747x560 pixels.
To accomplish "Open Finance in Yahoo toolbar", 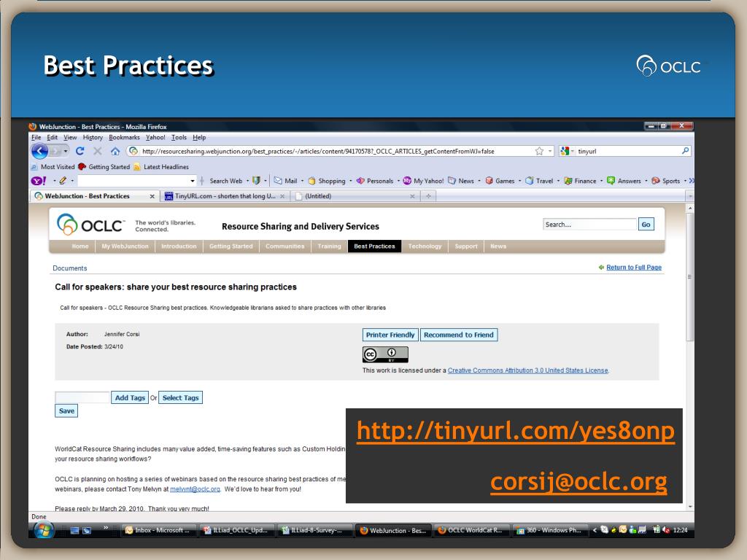I will 580,181.
